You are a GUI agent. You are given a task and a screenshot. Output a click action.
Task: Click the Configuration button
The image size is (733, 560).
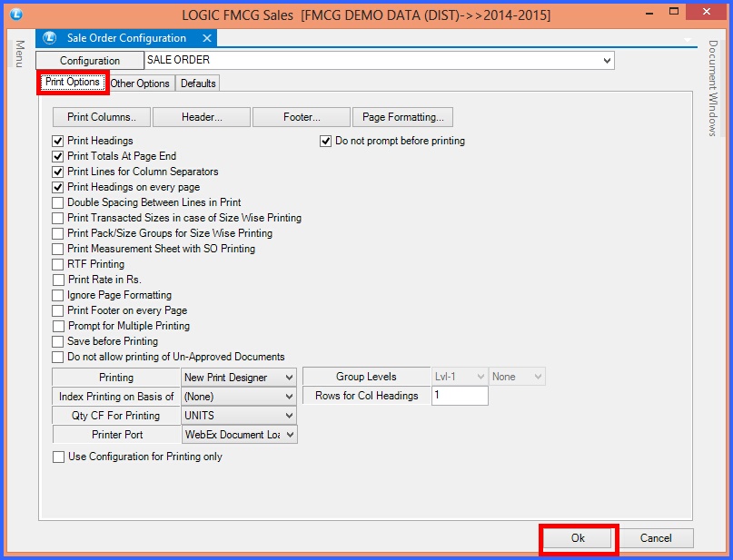coord(90,61)
